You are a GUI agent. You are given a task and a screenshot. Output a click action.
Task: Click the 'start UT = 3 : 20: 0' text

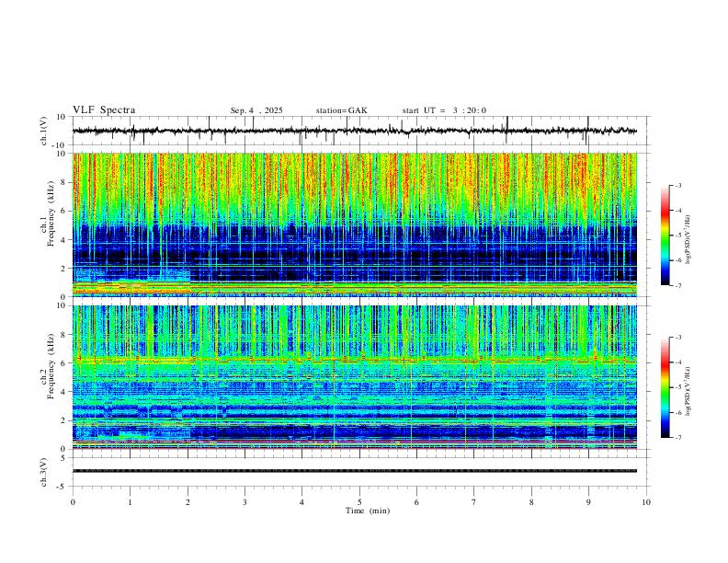coord(444,110)
